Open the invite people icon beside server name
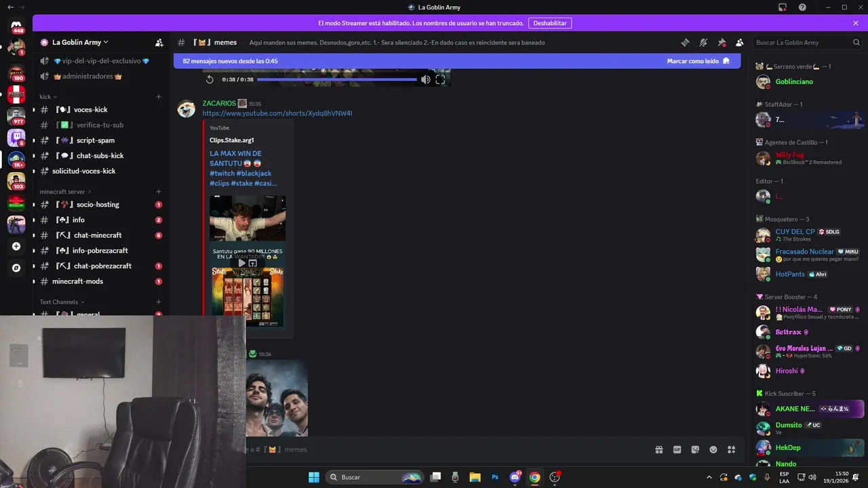The height and width of the screenshot is (488, 868). 159,42
